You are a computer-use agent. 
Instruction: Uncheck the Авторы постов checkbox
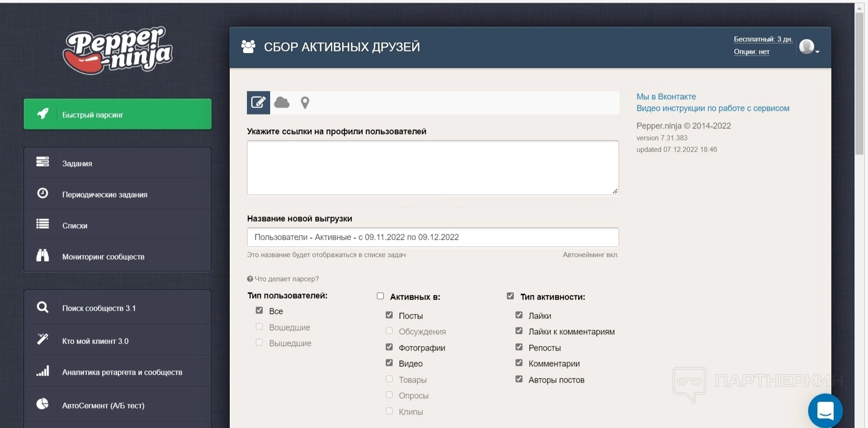[519, 379]
